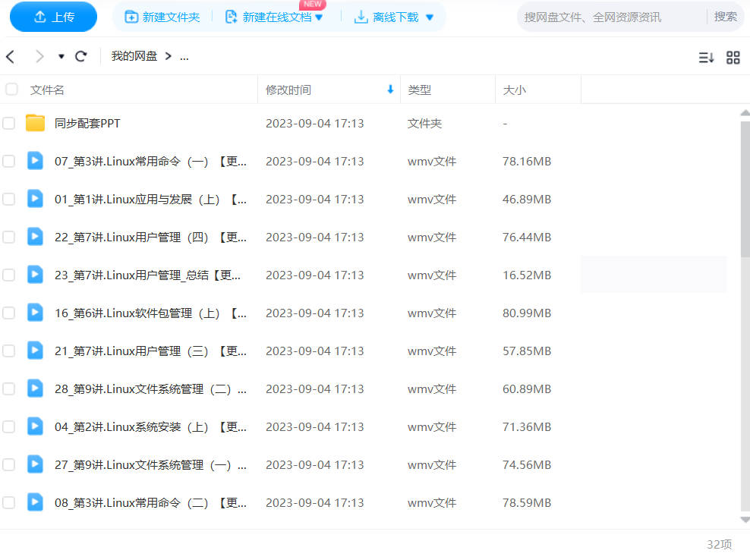Open 16_第6讲.Linux软件包管理 (上) file name
750x560 pixels.
pos(150,313)
